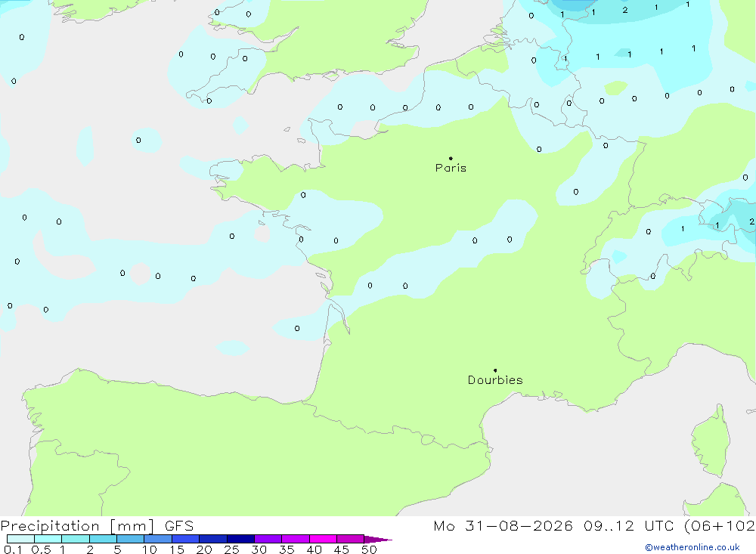Screen dimensions: 756x554
Task: Click the 10–15 mm legend swatch
Action: coord(158,539)
